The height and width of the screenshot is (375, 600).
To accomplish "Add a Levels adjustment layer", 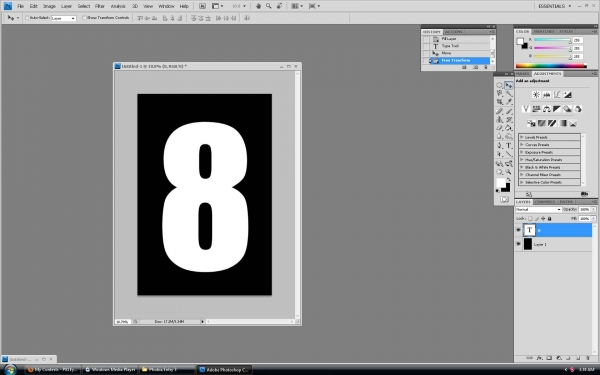I will pyautogui.click(x=546, y=95).
